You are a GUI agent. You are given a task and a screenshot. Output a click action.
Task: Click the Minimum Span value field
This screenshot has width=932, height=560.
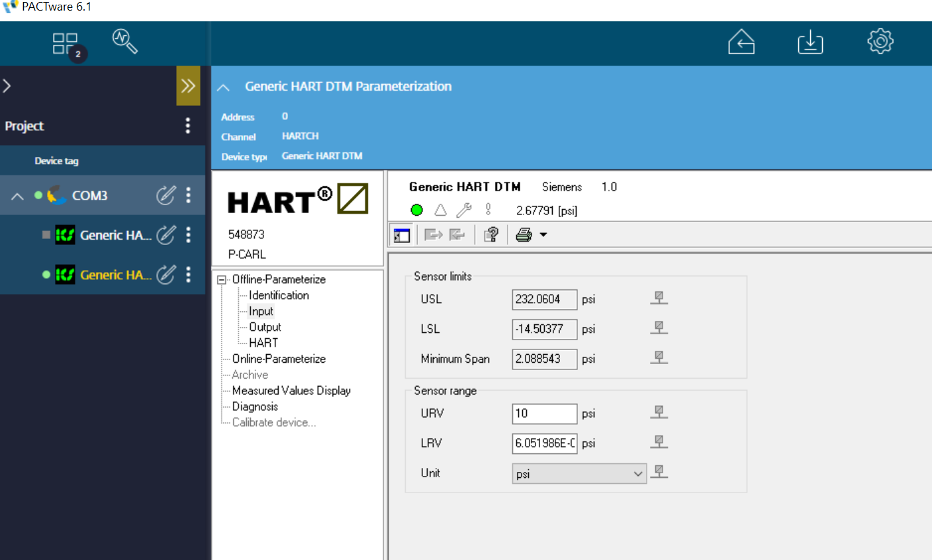coord(545,359)
